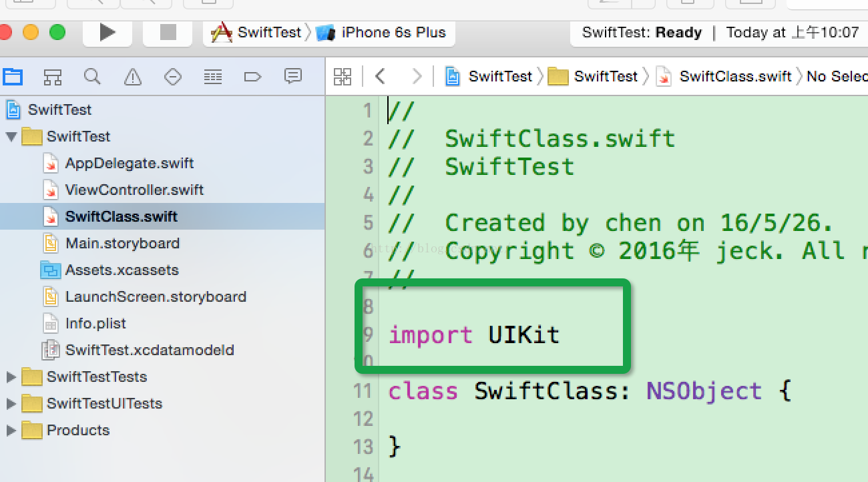The width and height of the screenshot is (868, 482).
Task: Select the SwiftTestUITests folder row
Action: pos(162,403)
